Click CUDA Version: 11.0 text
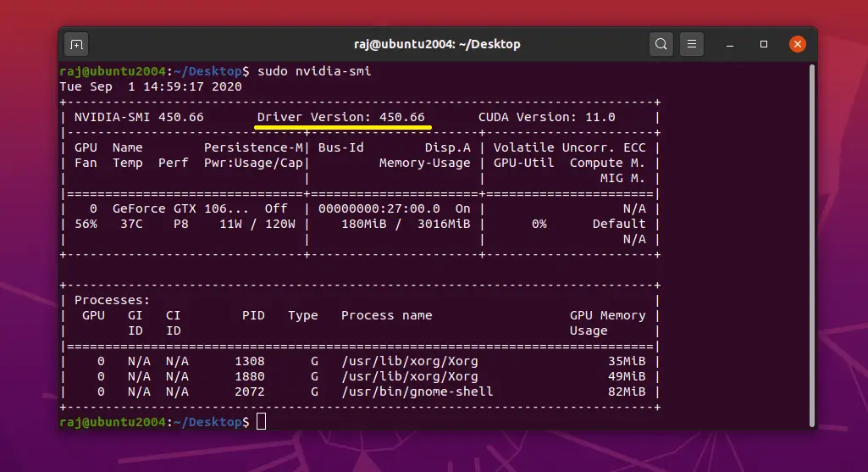 click(x=547, y=117)
